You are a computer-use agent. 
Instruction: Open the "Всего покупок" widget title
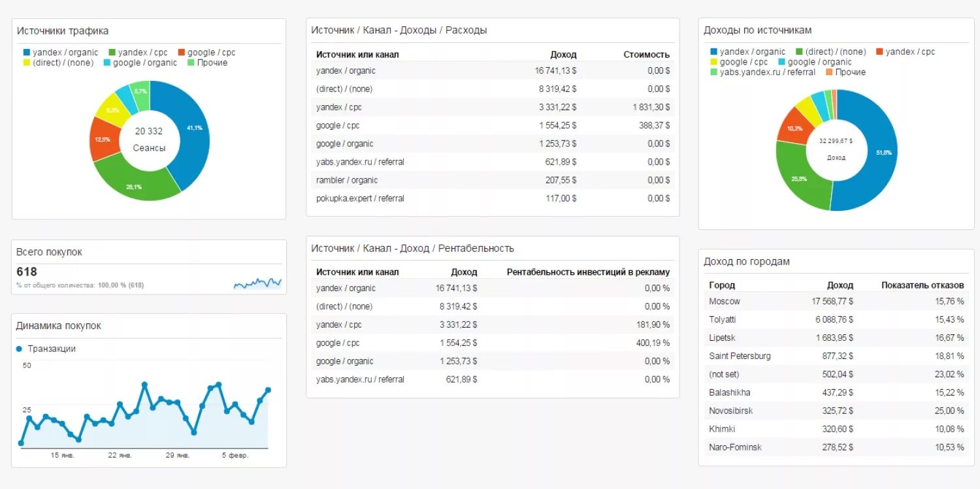click(x=50, y=252)
